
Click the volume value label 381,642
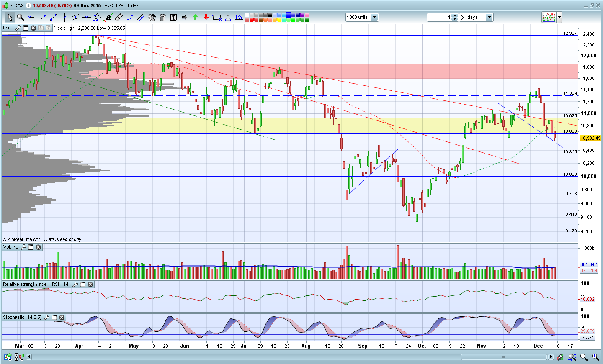click(x=589, y=265)
